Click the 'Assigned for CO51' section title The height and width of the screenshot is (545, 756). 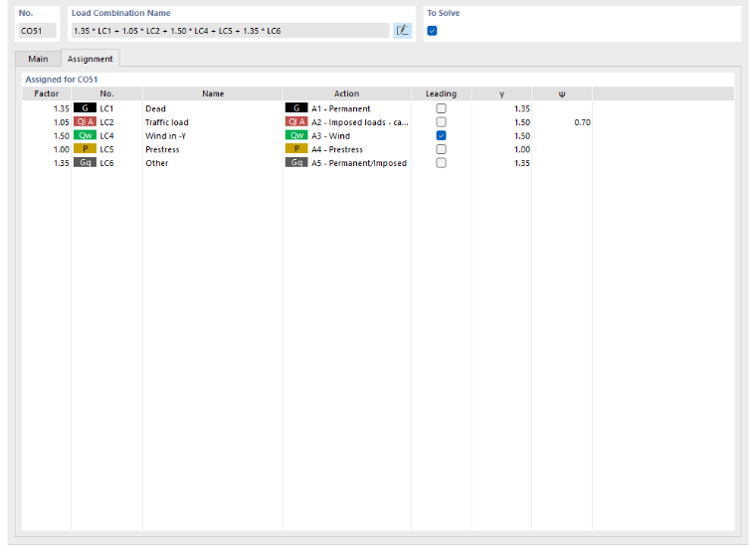pos(62,79)
